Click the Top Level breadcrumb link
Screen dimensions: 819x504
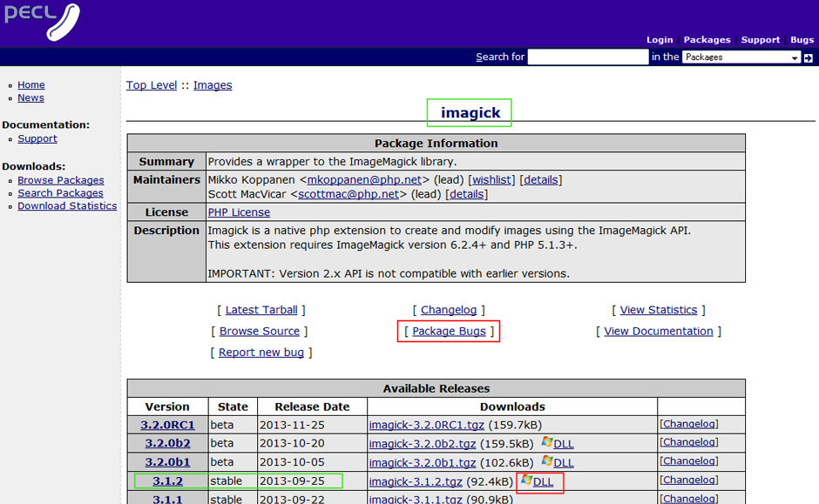point(152,85)
